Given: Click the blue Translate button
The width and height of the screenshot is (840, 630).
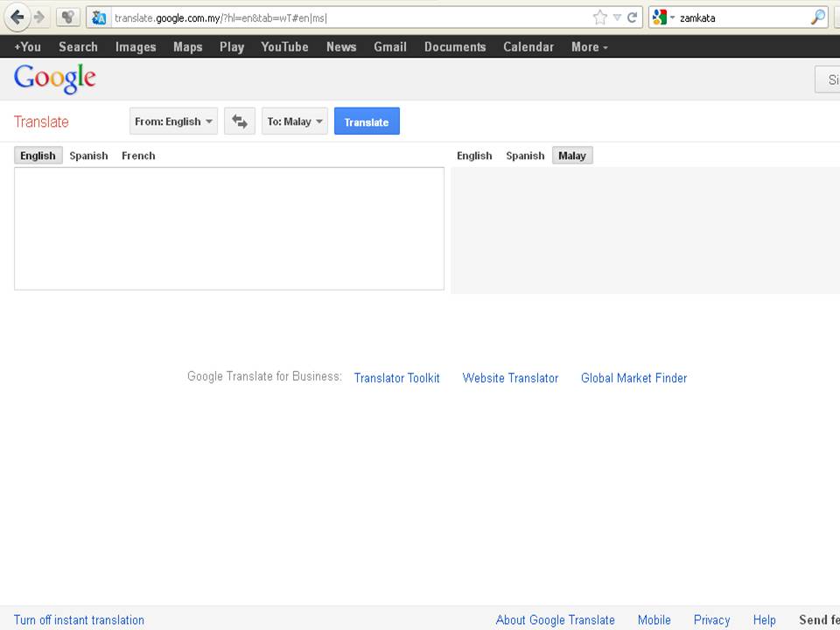Looking at the screenshot, I should click(367, 121).
